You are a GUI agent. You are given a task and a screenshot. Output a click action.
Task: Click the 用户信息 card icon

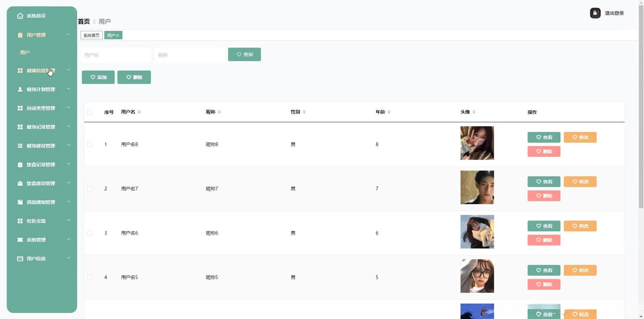pos(20,259)
